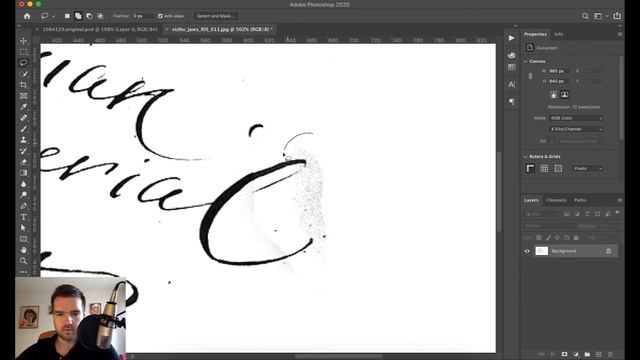
Task: Select the Eyedropper tool
Action: click(23, 107)
